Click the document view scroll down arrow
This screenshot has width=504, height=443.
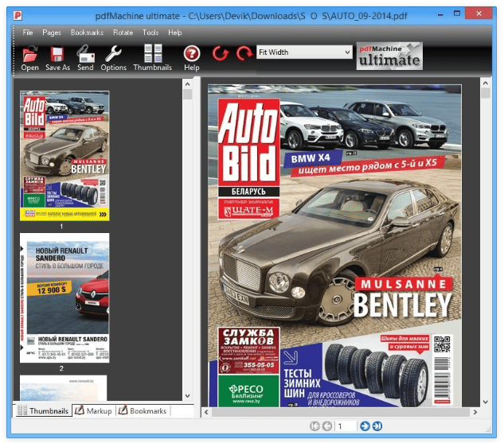coord(486,402)
